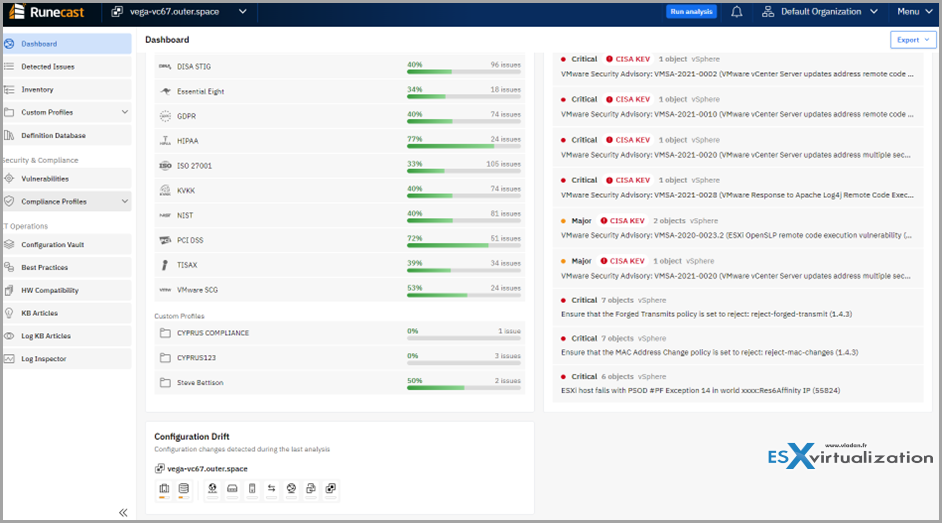Click Best Practices sidebar icon

(9, 267)
